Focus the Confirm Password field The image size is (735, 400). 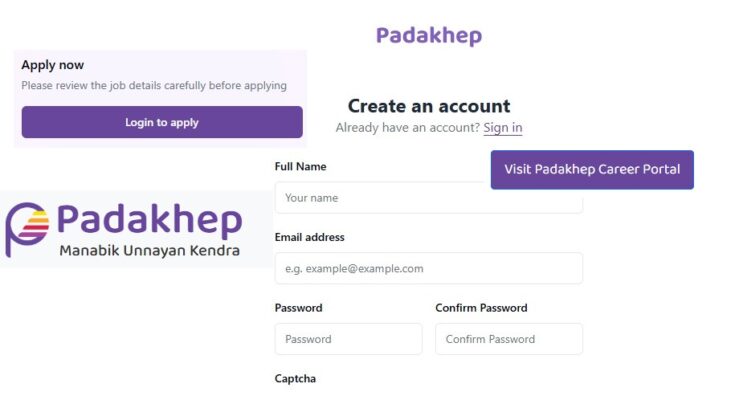point(509,339)
